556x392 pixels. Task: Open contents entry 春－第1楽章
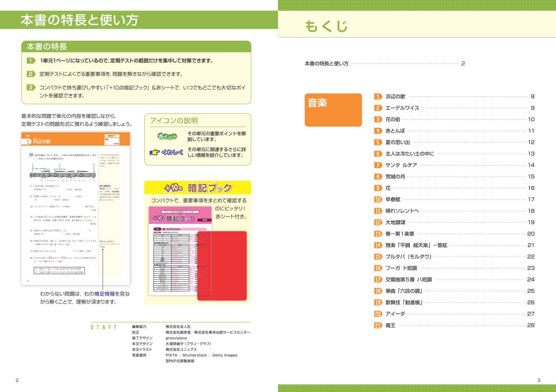[x=454, y=234]
